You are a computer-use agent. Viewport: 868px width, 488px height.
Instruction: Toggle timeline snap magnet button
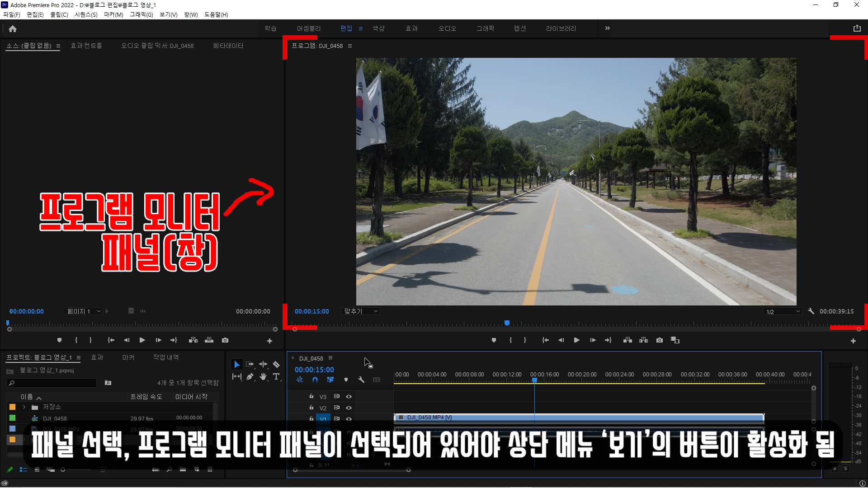coord(315,380)
